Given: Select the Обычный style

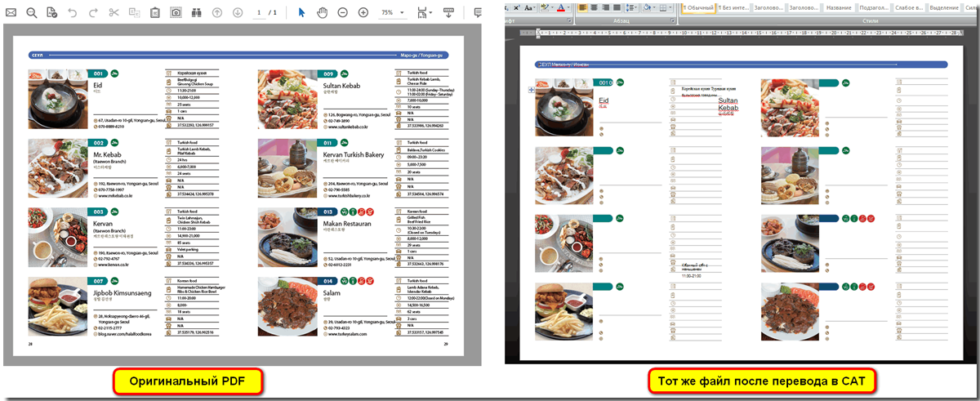Looking at the screenshot, I should point(699,7).
